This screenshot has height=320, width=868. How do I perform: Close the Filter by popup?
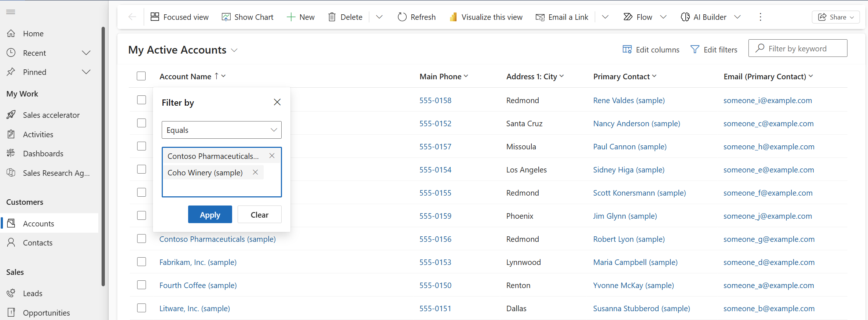277,102
